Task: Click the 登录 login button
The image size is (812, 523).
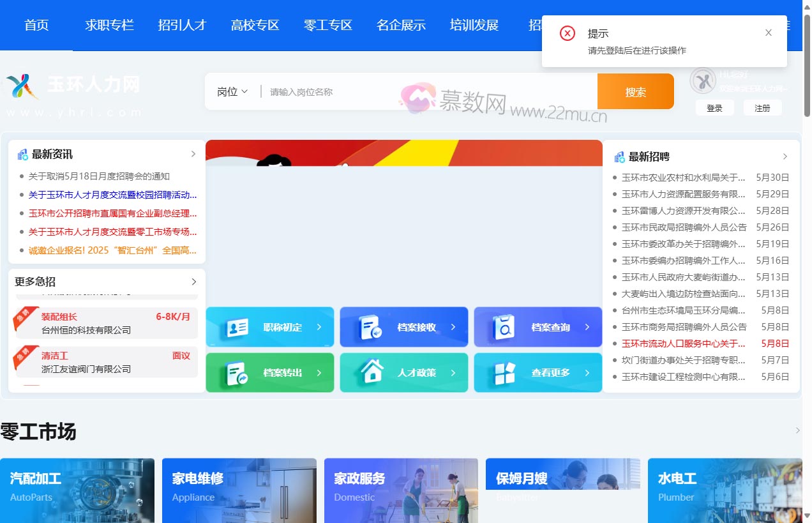Action: click(714, 107)
